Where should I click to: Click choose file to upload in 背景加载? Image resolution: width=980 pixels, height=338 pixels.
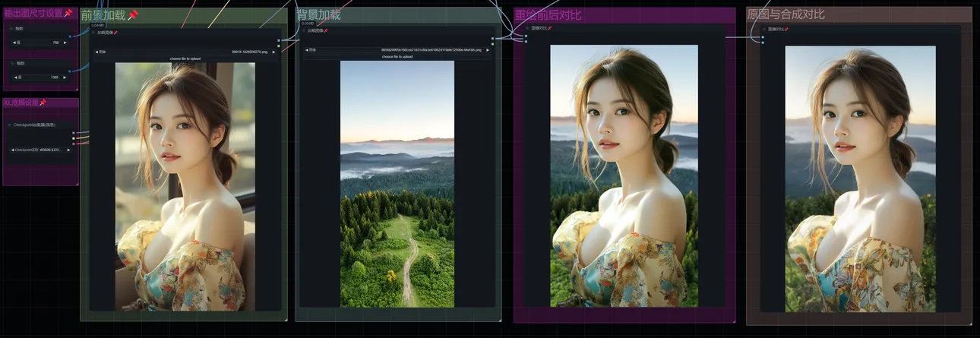tap(397, 56)
